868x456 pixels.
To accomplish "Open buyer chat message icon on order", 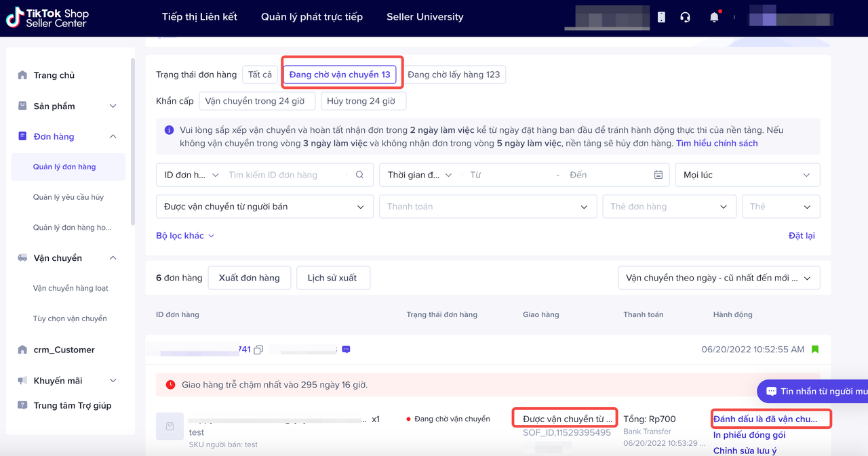I will pyautogui.click(x=346, y=350).
